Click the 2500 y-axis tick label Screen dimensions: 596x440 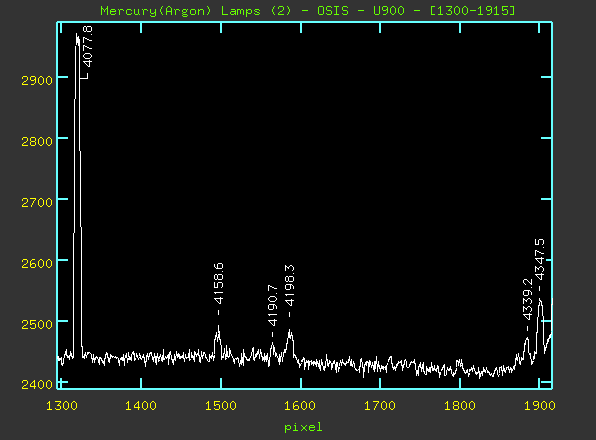coord(37,324)
